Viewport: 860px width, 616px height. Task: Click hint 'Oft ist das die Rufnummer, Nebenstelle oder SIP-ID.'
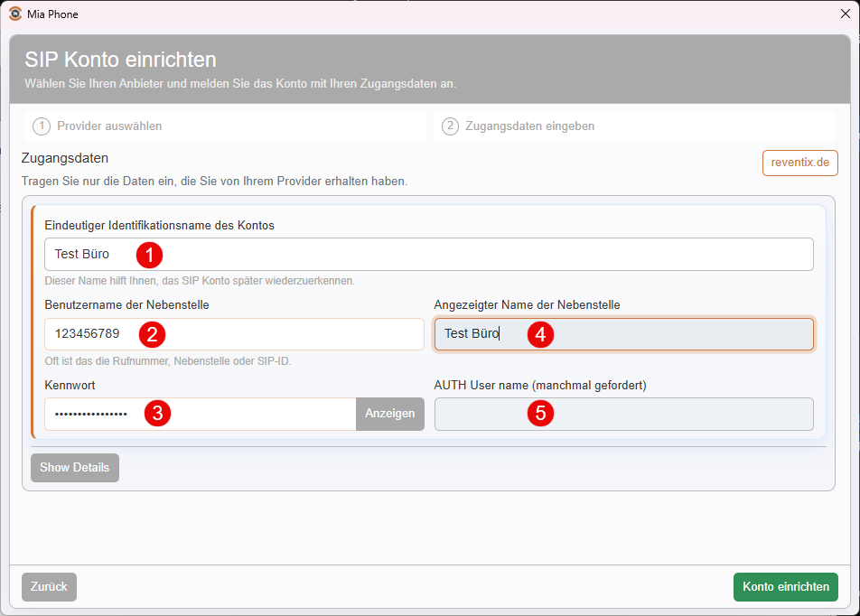point(168,361)
